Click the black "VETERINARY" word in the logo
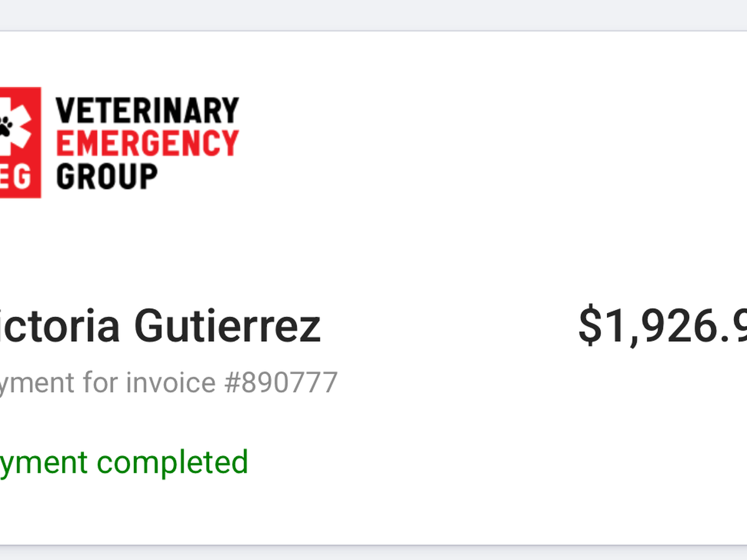 (148, 111)
